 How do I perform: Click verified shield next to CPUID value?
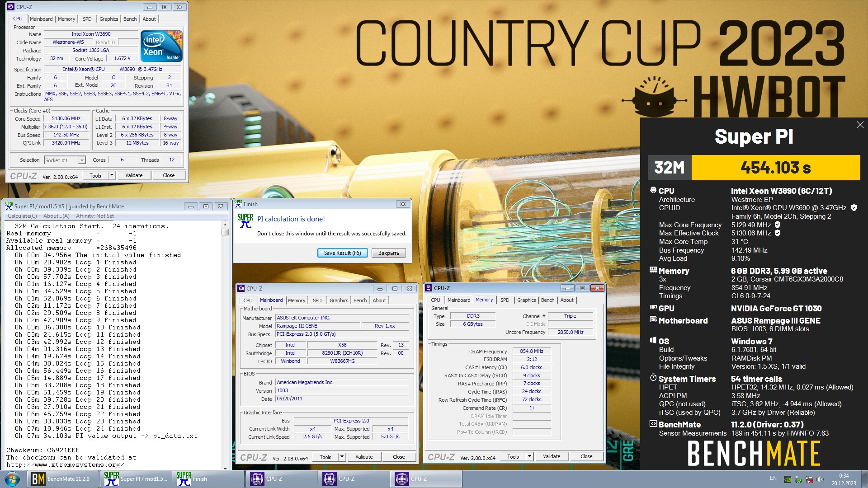pos(854,208)
